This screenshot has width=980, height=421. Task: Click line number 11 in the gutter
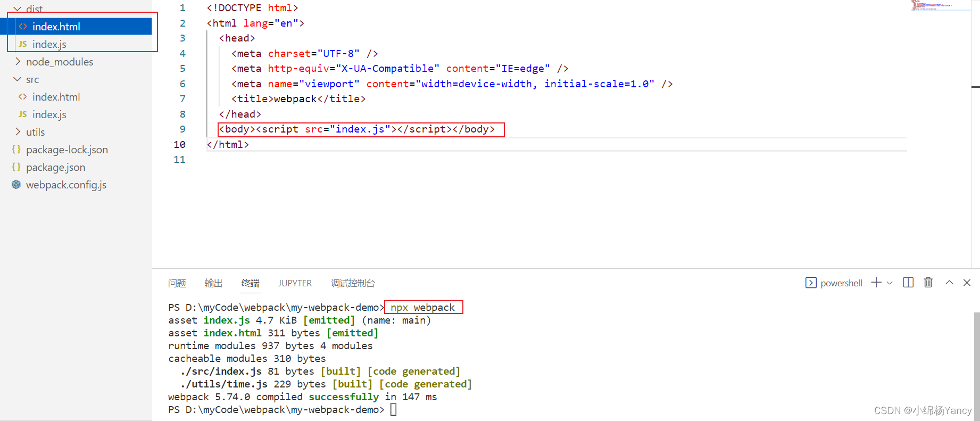179,160
